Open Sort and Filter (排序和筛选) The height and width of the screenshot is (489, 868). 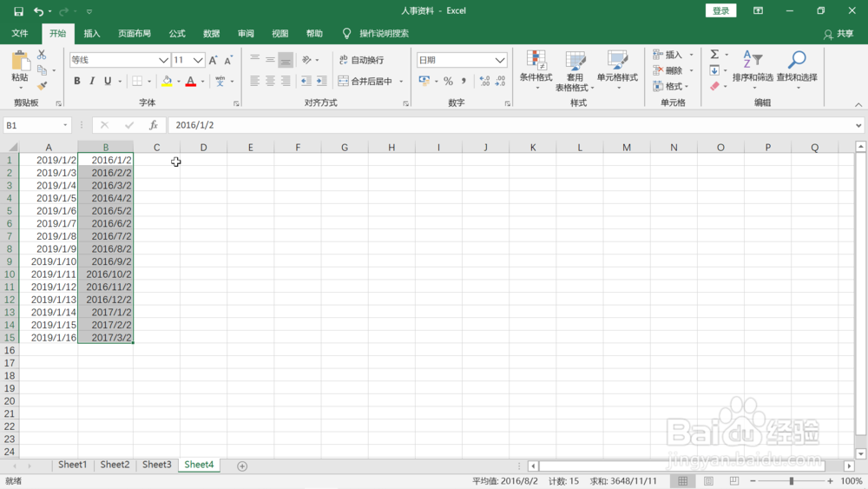coord(753,70)
